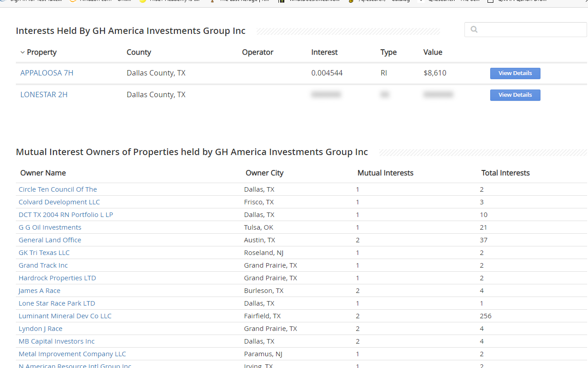This screenshot has height=368, width=588.
Task: Sort by the Operator column header
Action: tap(258, 52)
